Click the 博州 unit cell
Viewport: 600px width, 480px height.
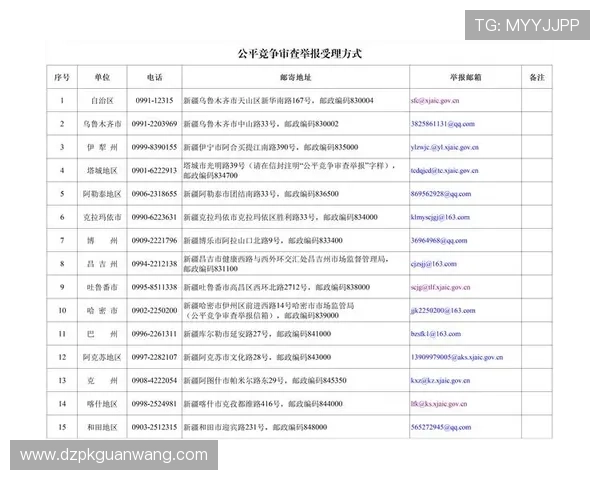[102, 241]
